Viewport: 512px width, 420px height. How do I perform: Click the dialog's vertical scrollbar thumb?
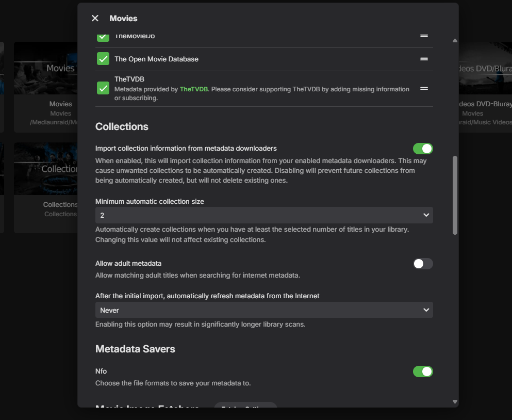[455, 195]
